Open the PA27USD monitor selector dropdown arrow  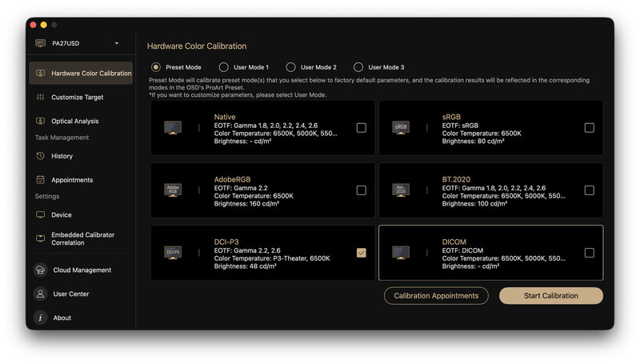click(117, 43)
